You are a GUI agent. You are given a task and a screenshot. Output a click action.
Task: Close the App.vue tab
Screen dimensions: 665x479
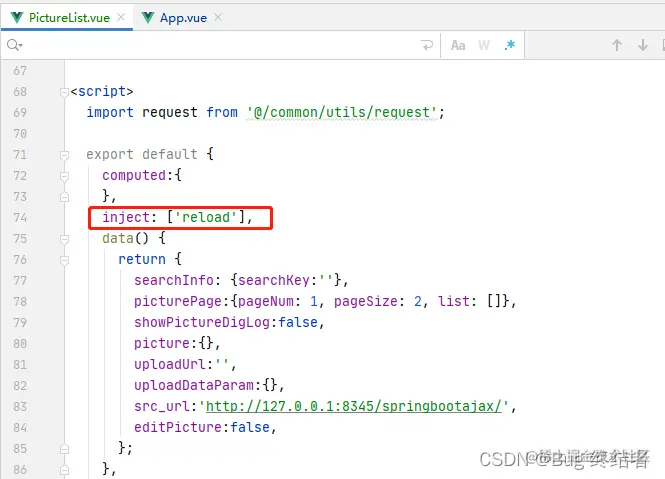coord(218,17)
